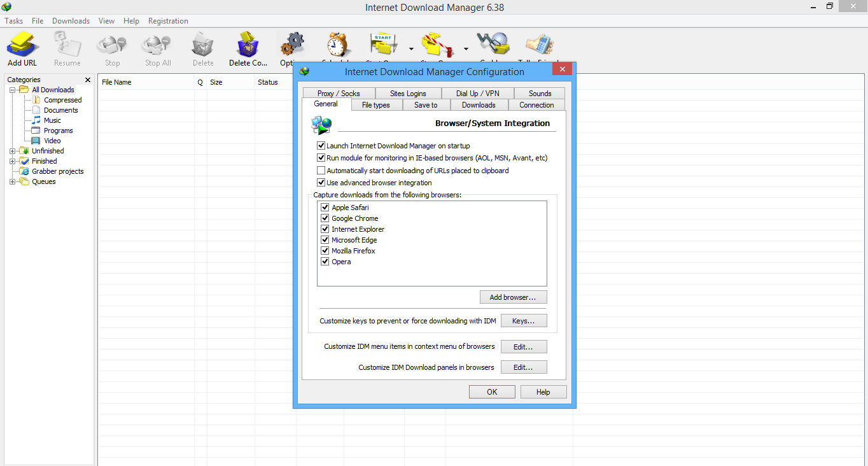Click the Resume toolbar icon
The width and height of the screenshot is (868, 466).
[67, 45]
